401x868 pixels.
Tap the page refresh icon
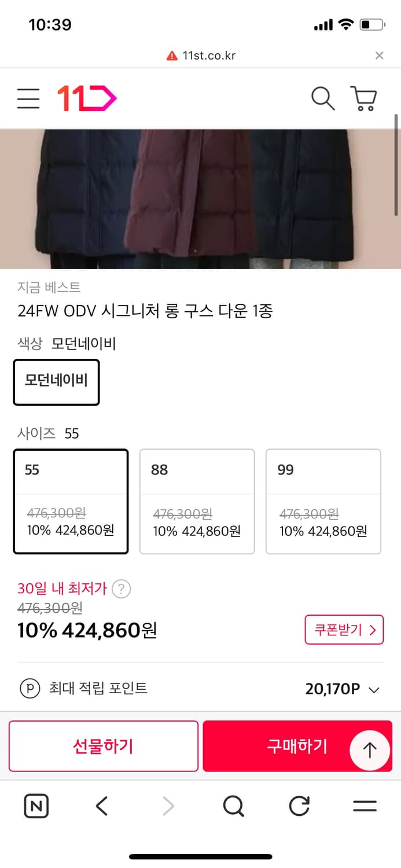click(x=299, y=806)
